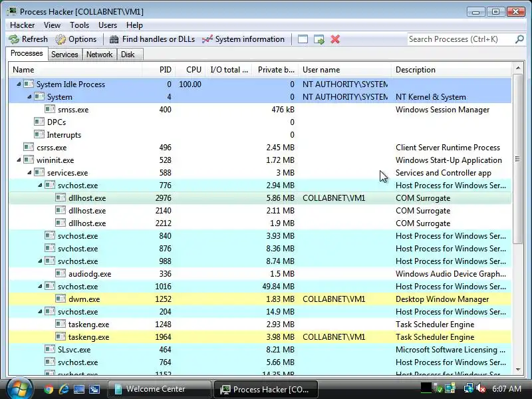Sort by I/O total column header

[x=229, y=70]
